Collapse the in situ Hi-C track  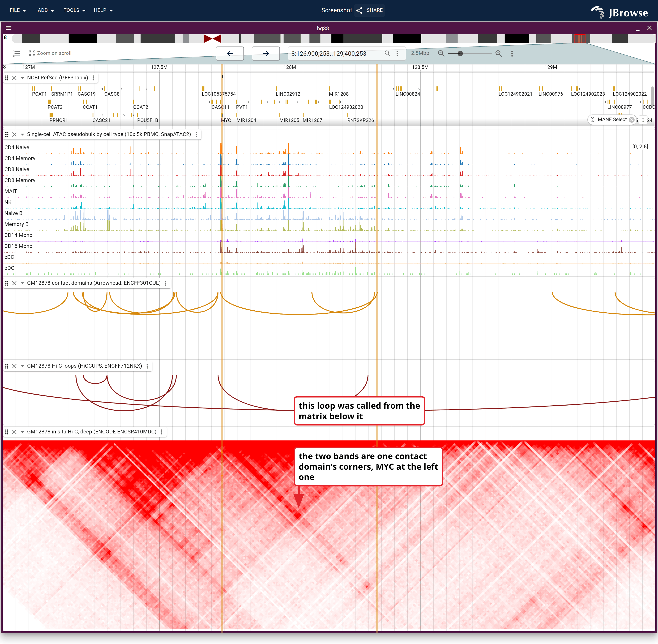(22, 432)
